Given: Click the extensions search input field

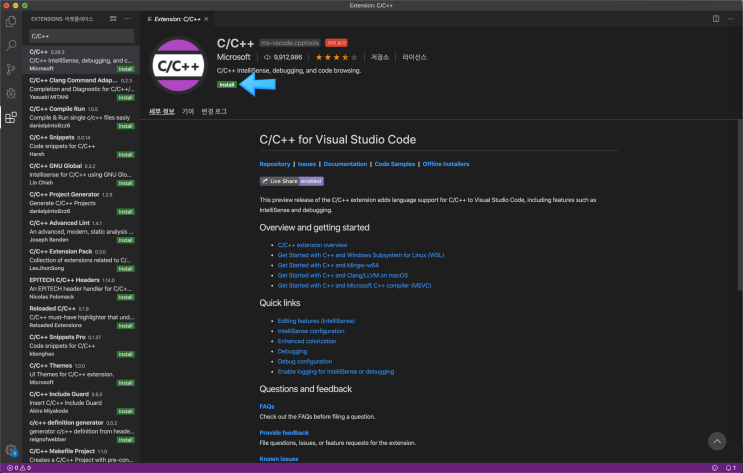Looking at the screenshot, I should pyautogui.click(x=82, y=36).
